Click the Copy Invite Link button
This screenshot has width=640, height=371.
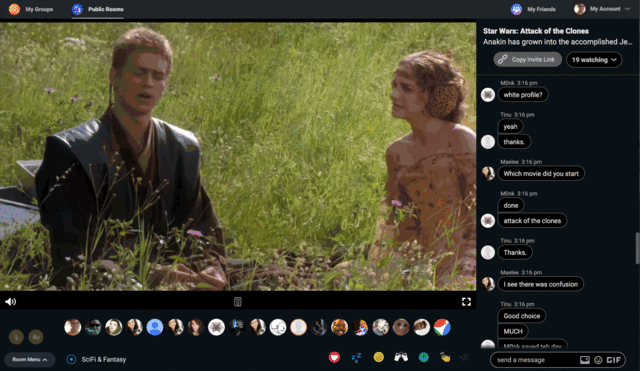coord(527,60)
